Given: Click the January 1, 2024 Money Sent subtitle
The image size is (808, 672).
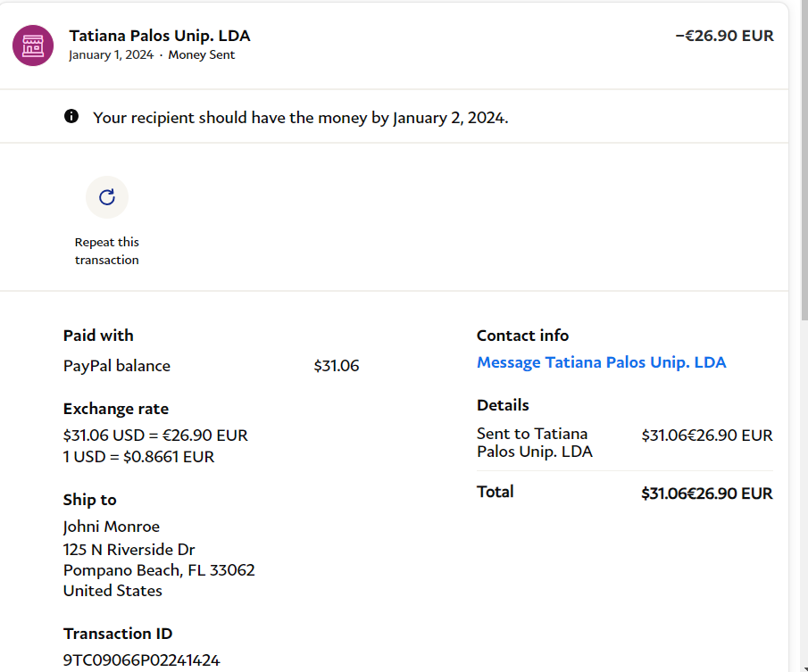Looking at the screenshot, I should tap(152, 55).
